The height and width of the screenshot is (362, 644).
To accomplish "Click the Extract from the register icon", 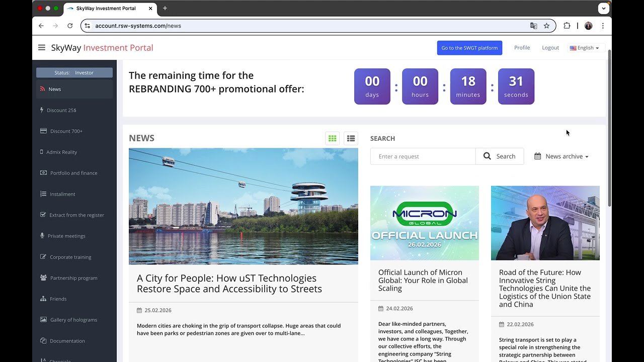I will (x=43, y=215).
